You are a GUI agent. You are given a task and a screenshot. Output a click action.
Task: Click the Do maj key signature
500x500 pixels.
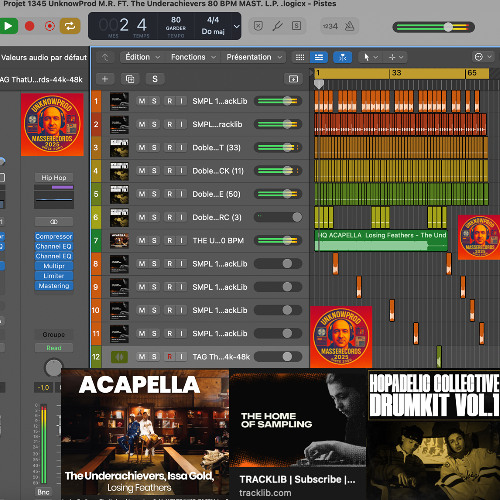213,32
